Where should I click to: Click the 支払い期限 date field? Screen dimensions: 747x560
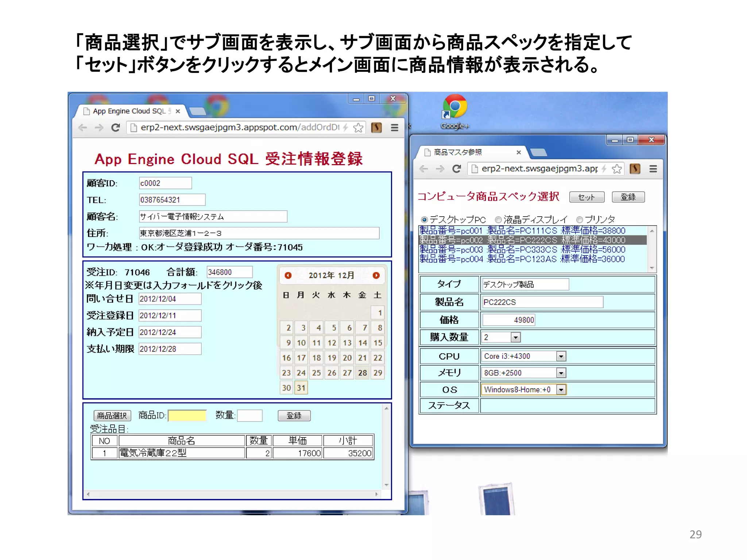(170, 349)
